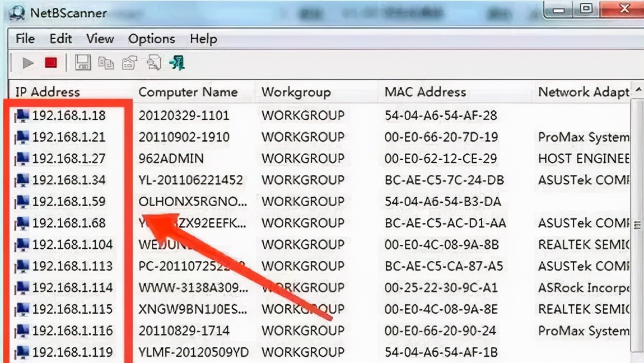
Task: Click computer name 962ADMIN
Action: click(x=171, y=159)
